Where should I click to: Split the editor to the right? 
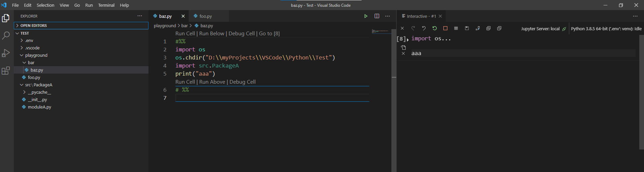coord(377,16)
